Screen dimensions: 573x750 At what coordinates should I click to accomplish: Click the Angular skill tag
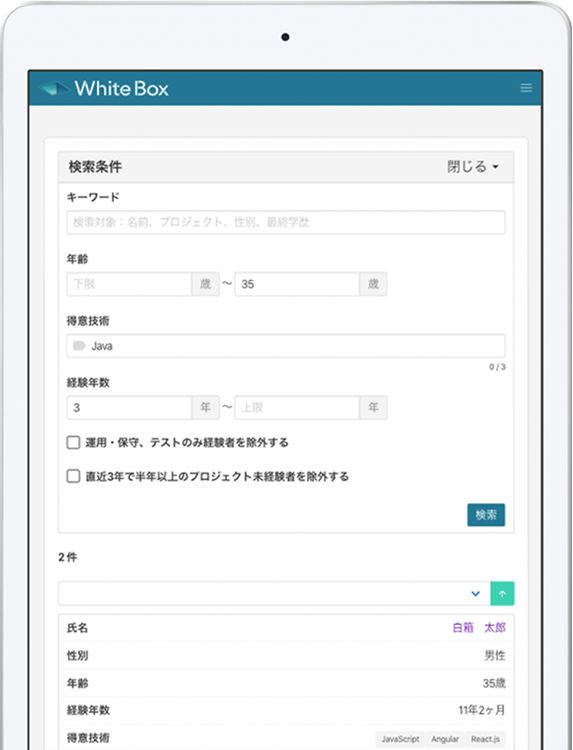(x=445, y=739)
